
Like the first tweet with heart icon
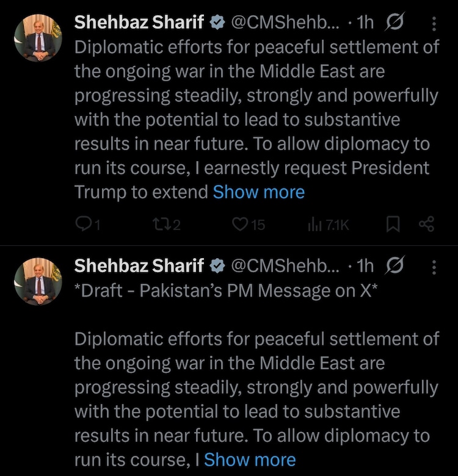tap(240, 225)
